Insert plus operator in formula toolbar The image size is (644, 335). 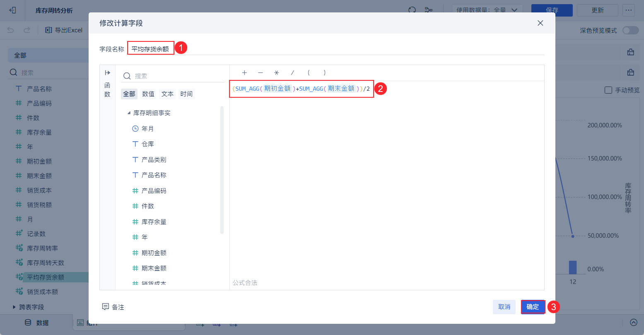click(244, 72)
